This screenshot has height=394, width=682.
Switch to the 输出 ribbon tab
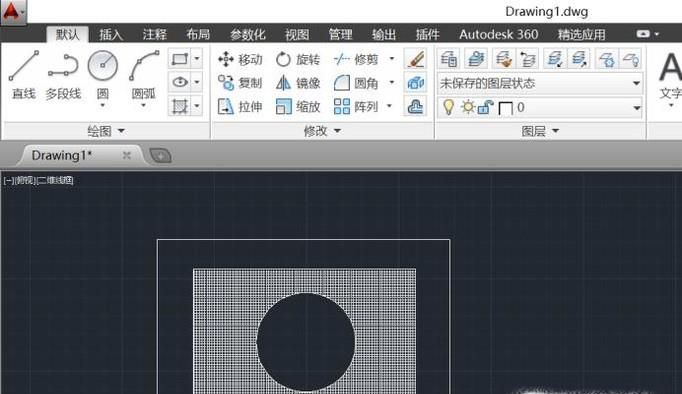(384, 34)
